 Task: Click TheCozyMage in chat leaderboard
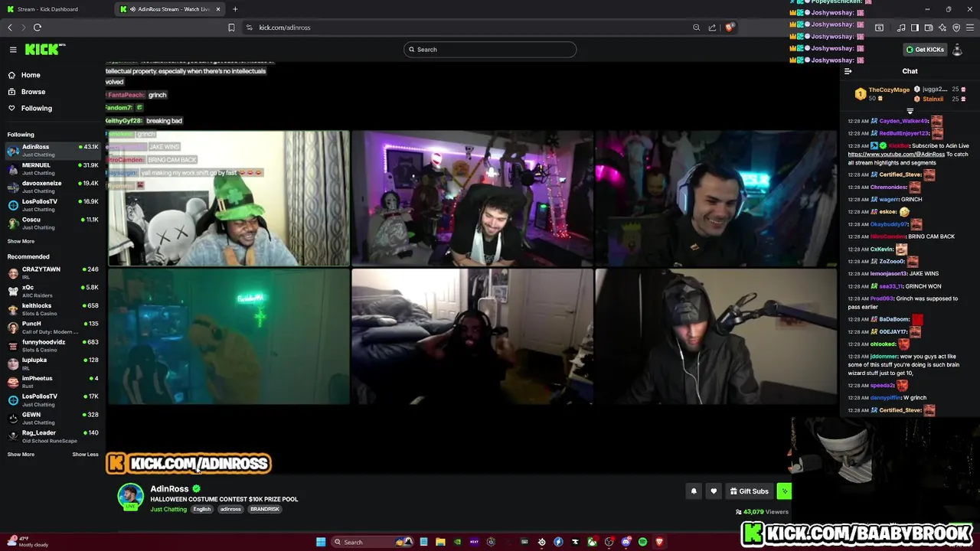889,90
